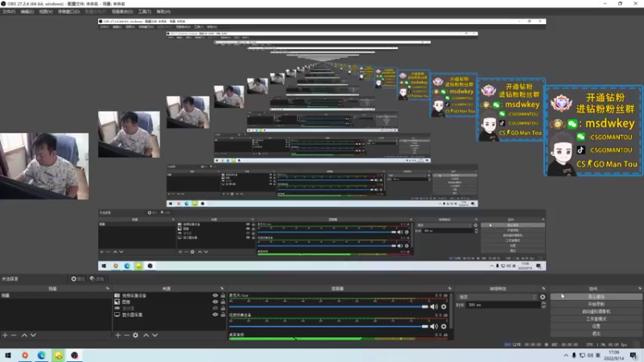644x362 pixels.
Task: Click the 停止推流 stop streaming button
Action: [x=596, y=296]
